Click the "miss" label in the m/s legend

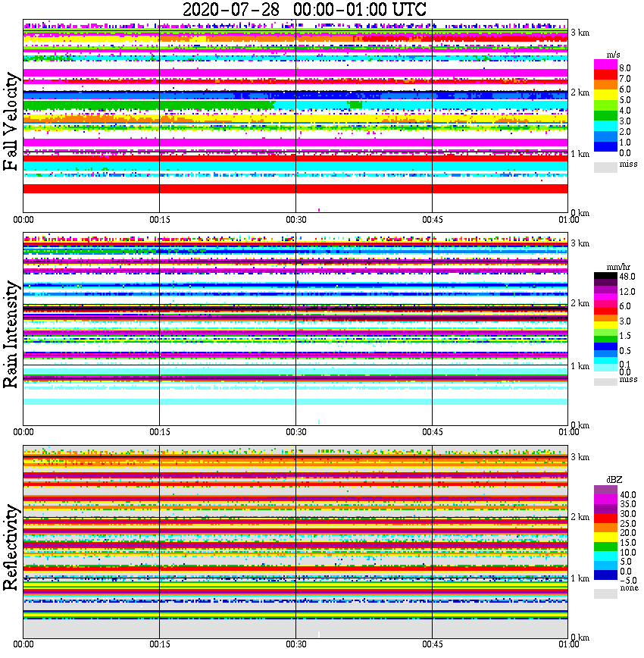click(628, 164)
